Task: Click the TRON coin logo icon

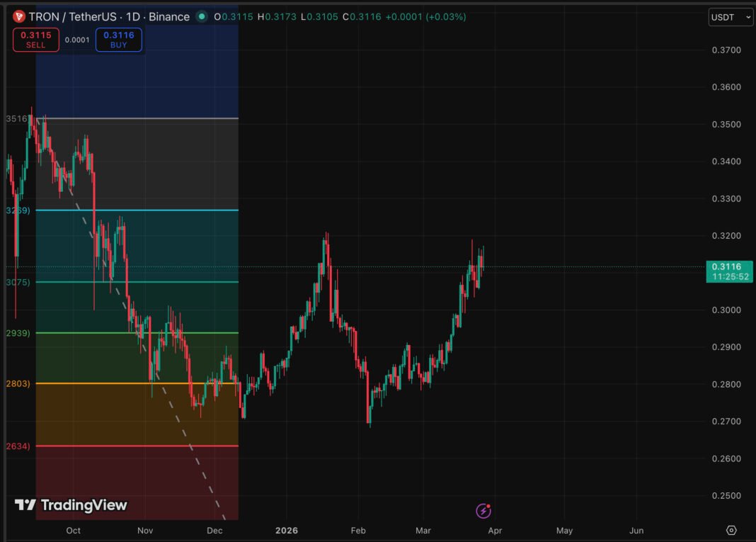Action: coord(18,16)
